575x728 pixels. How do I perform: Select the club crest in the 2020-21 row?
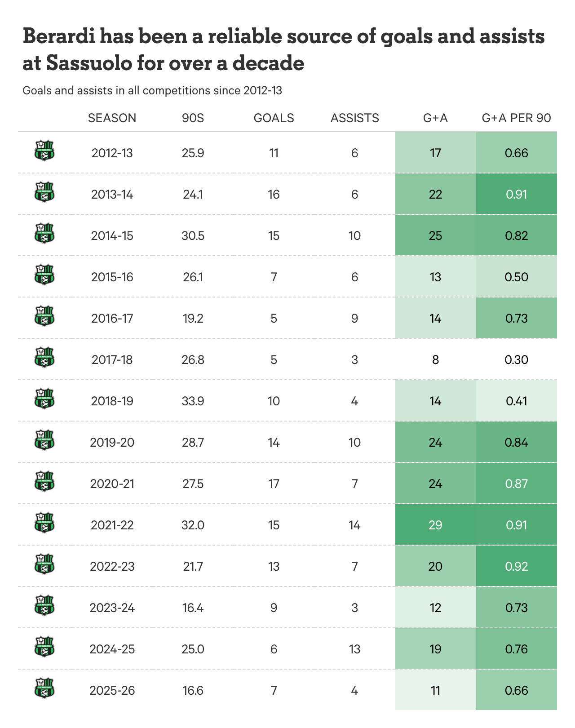pyautogui.click(x=44, y=482)
